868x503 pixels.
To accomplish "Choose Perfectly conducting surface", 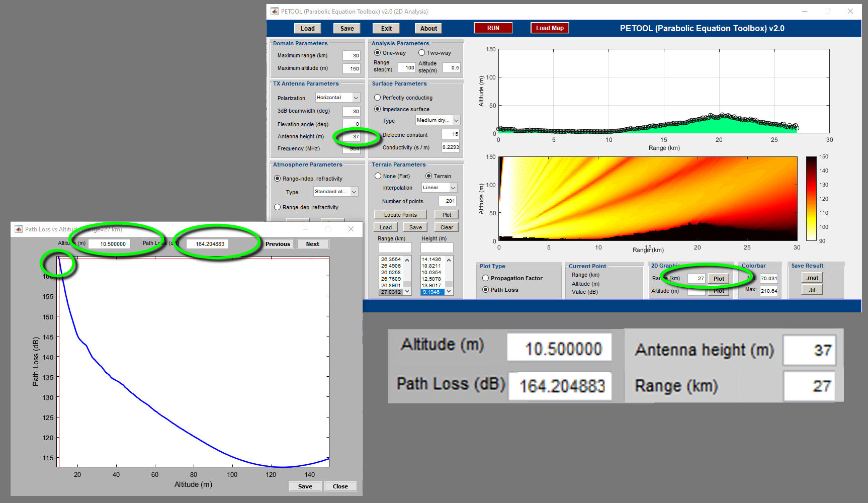I will click(x=377, y=98).
